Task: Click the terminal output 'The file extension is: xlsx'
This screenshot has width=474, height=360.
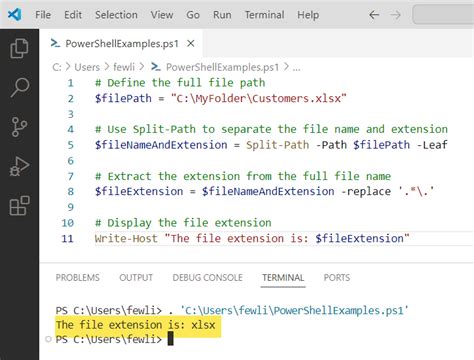Action: point(135,325)
